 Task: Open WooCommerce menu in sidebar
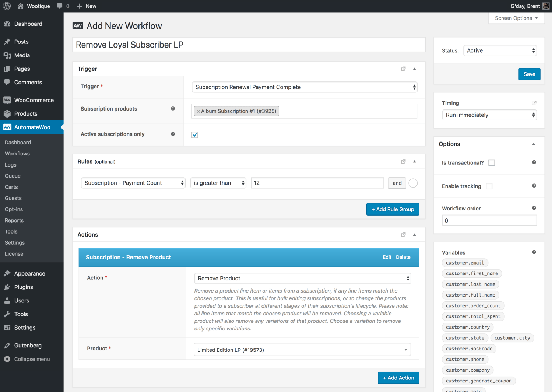32,100
